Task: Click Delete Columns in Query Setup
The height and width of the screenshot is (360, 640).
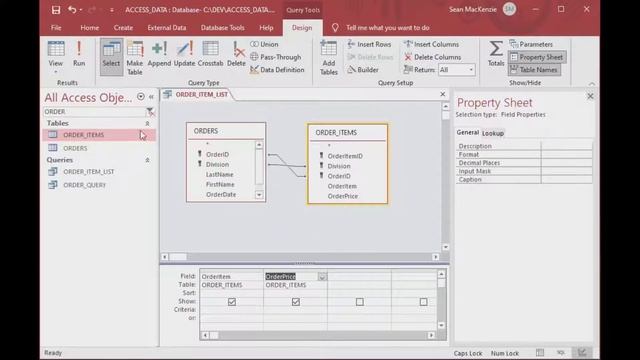Action: (433, 57)
